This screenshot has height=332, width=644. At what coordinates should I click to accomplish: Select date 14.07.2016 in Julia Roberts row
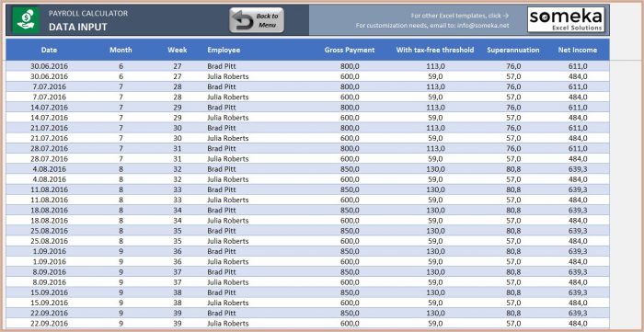coord(50,118)
